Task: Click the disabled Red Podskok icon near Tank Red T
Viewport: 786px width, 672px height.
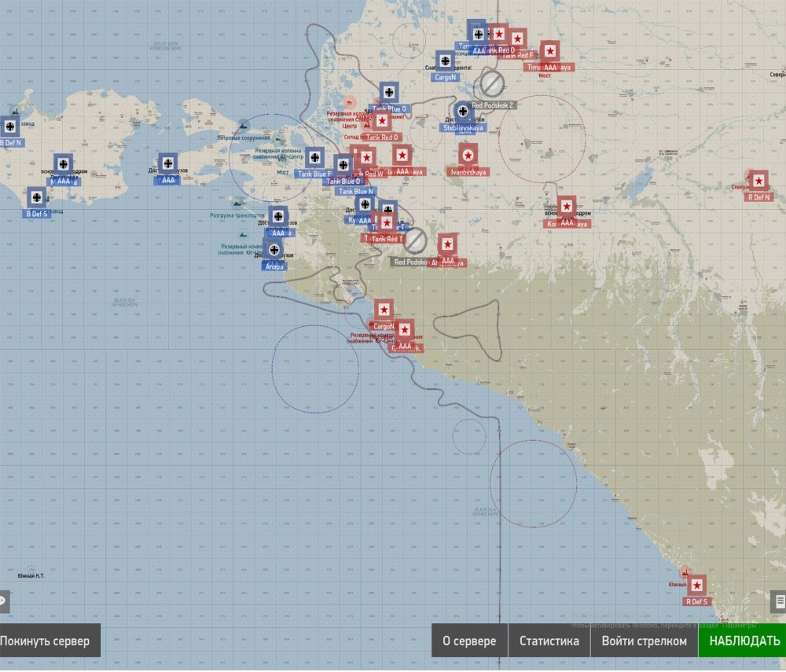Action: tap(414, 241)
